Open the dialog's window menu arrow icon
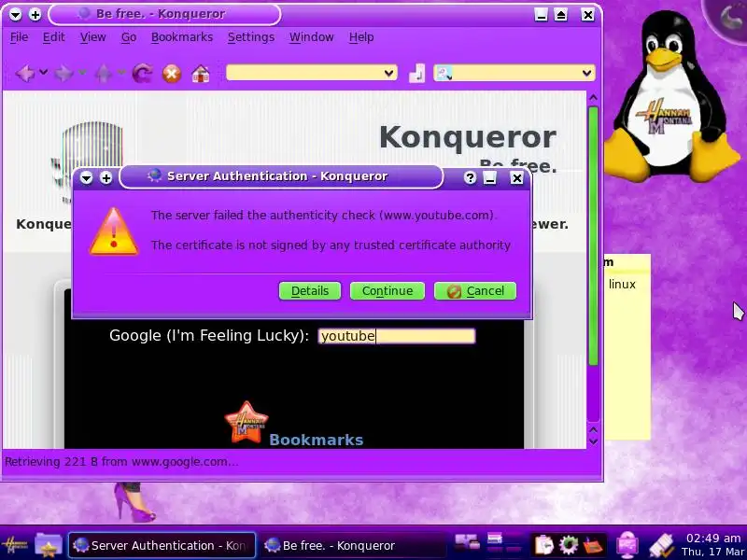This screenshot has height=560, width=747. pos(86,178)
